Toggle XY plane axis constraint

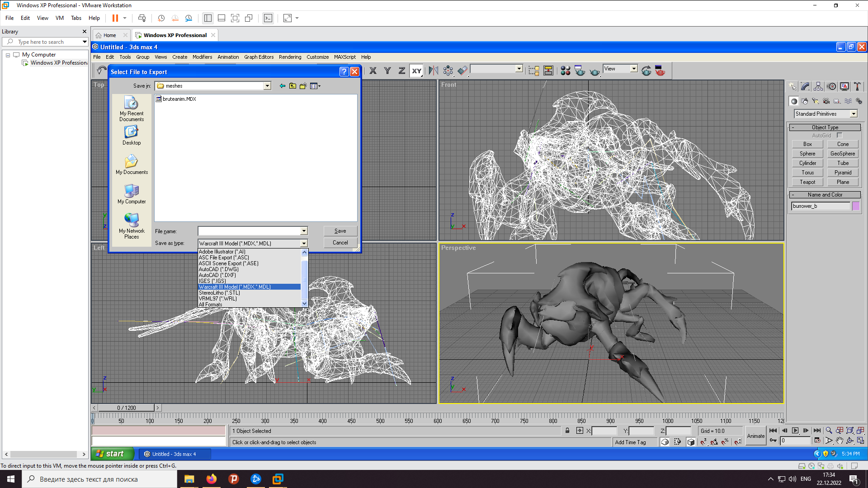416,70
